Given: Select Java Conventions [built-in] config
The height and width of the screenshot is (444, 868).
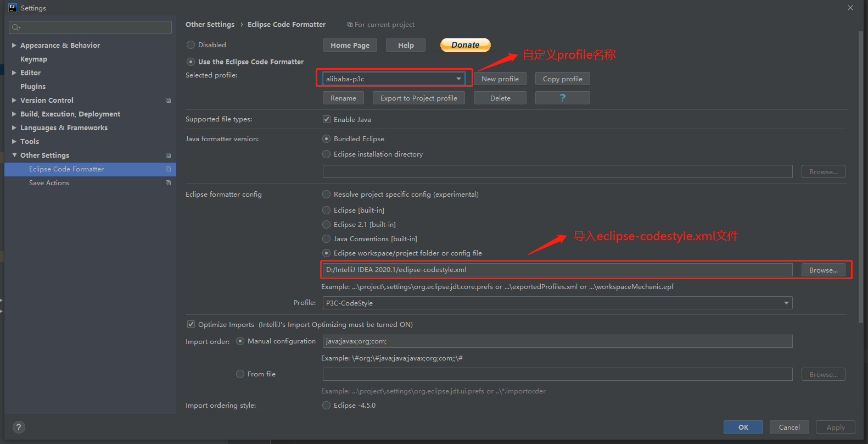Looking at the screenshot, I should click(327, 239).
